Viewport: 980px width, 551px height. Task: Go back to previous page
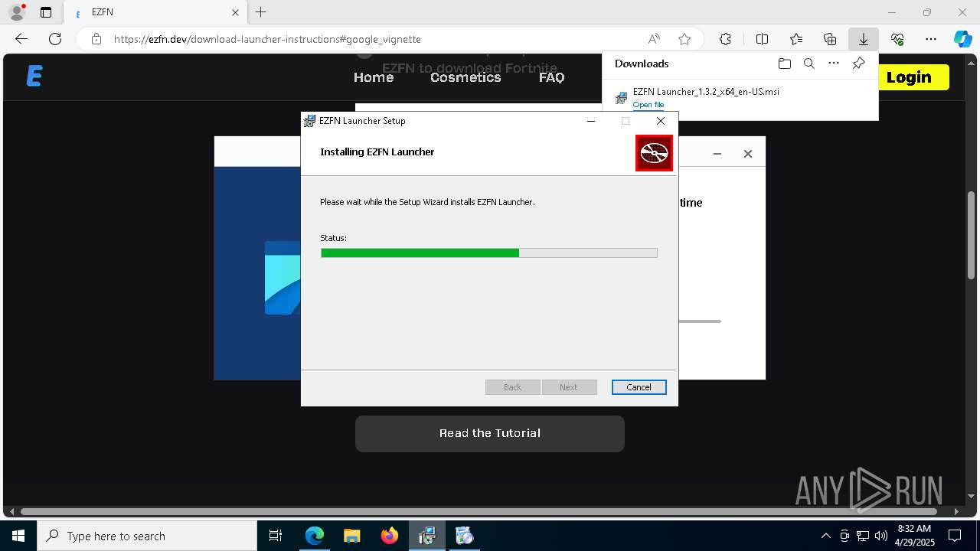[x=21, y=39]
